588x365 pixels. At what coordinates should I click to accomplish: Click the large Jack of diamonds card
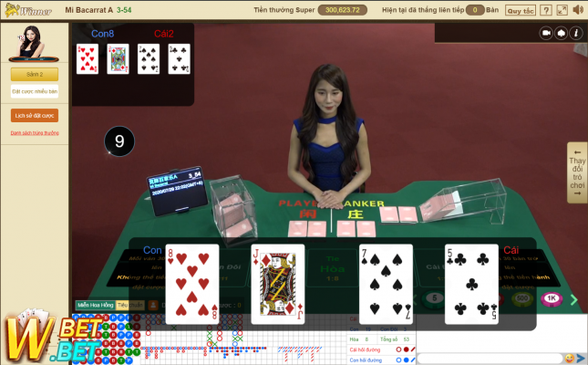pos(278,285)
